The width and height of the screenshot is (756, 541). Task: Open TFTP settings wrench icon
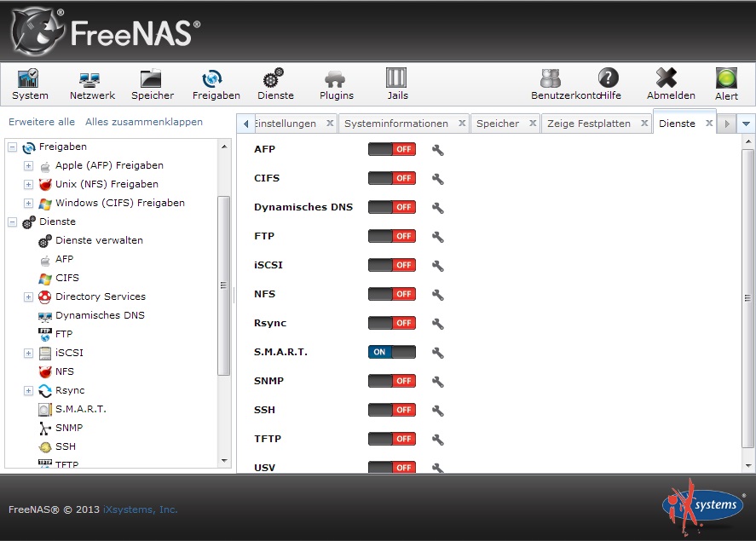[438, 439]
